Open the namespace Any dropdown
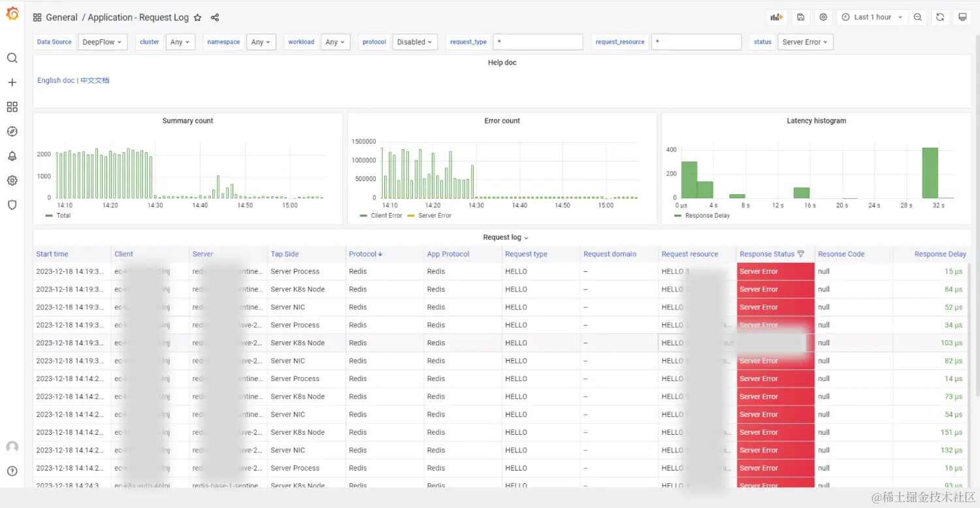The height and width of the screenshot is (508, 980). pos(261,42)
